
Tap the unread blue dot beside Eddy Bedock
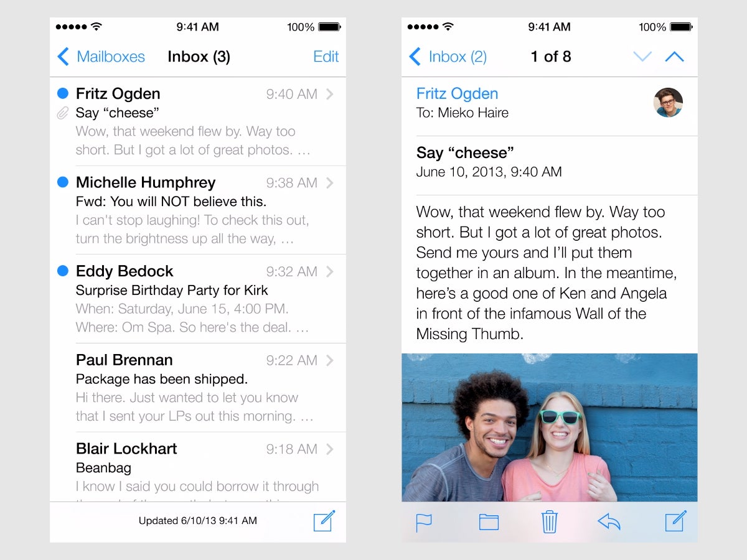coord(62,271)
